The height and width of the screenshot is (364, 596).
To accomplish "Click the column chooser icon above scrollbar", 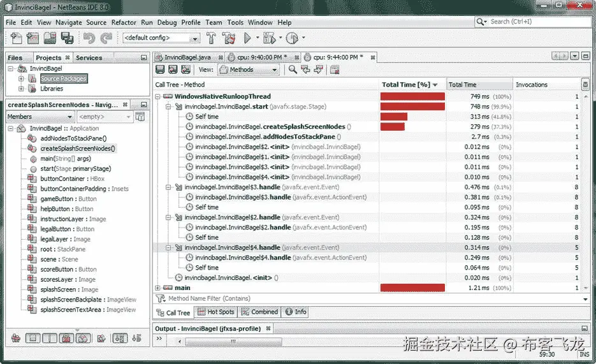I will [585, 84].
